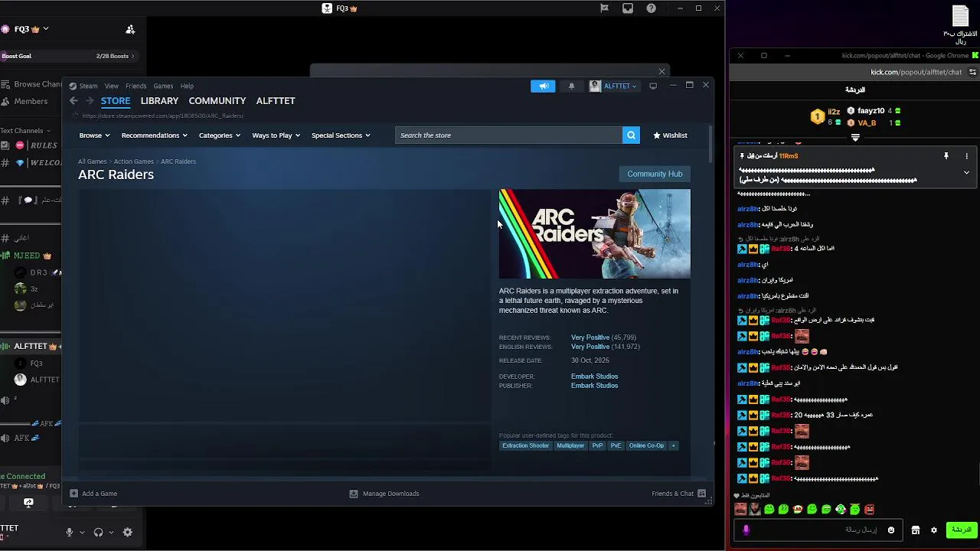Image resolution: width=980 pixels, height=551 pixels.
Task: Switch to the COMMUNITY tab
Action: (x=217, y=100)
